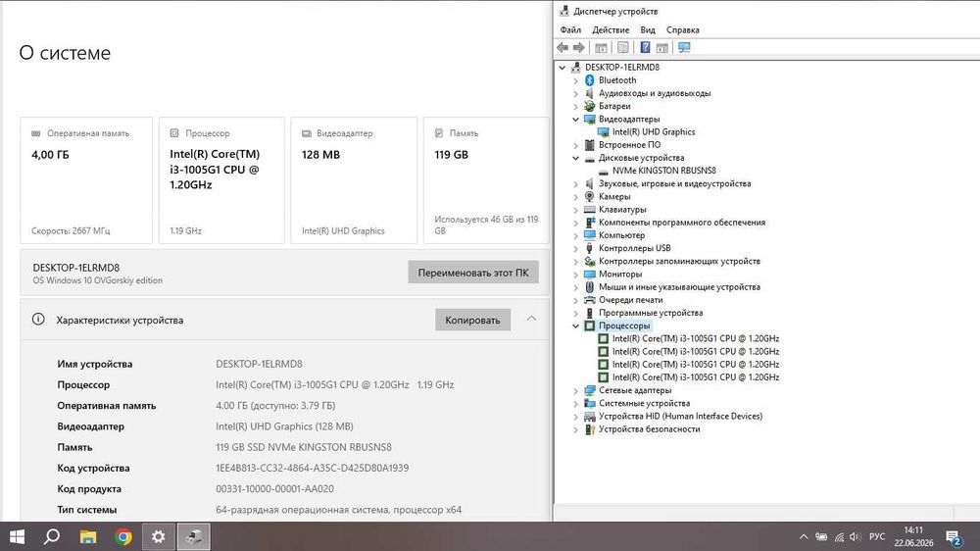Viewport: 980px width, 551px height.
Task: Open the Справка menu
Action: pos(682,30)
